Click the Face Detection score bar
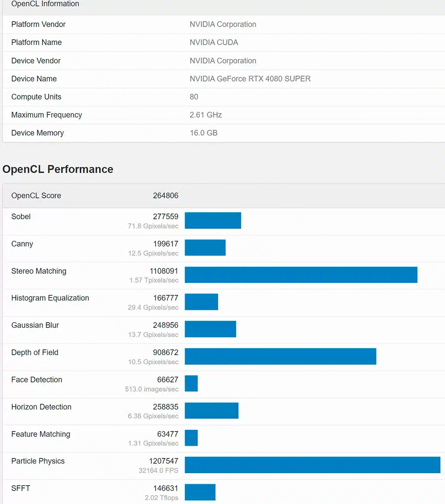This screenshot has width=445, height=504. [191, 383]
